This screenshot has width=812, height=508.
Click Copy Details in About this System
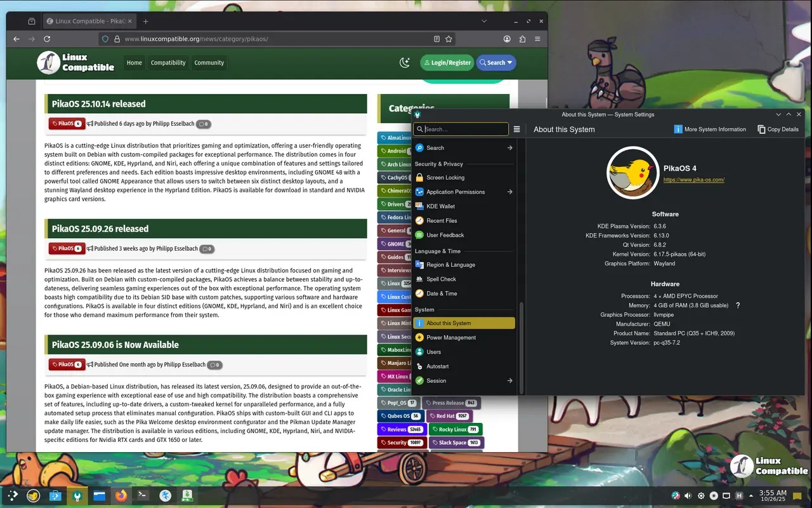click(778, 130)
